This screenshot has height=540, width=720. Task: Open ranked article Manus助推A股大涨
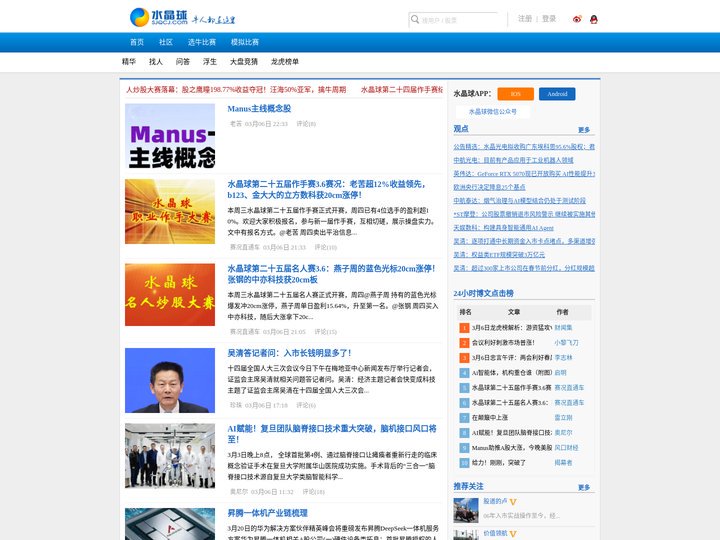pyautogui.click(x=512, y=448)
